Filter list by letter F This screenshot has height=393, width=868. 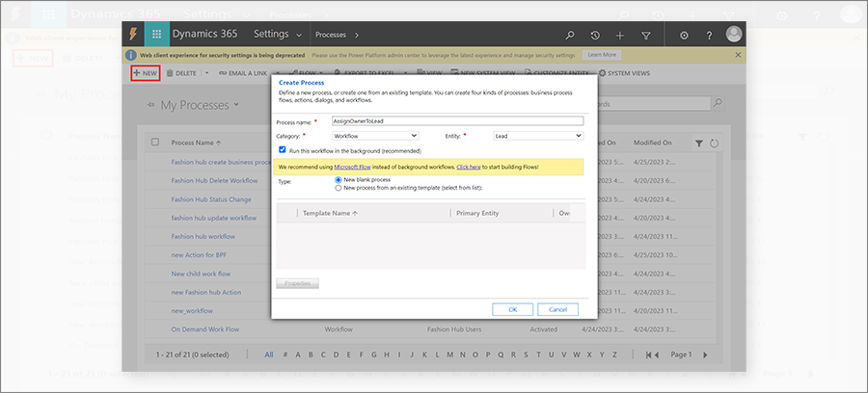[x=362, y=354]
